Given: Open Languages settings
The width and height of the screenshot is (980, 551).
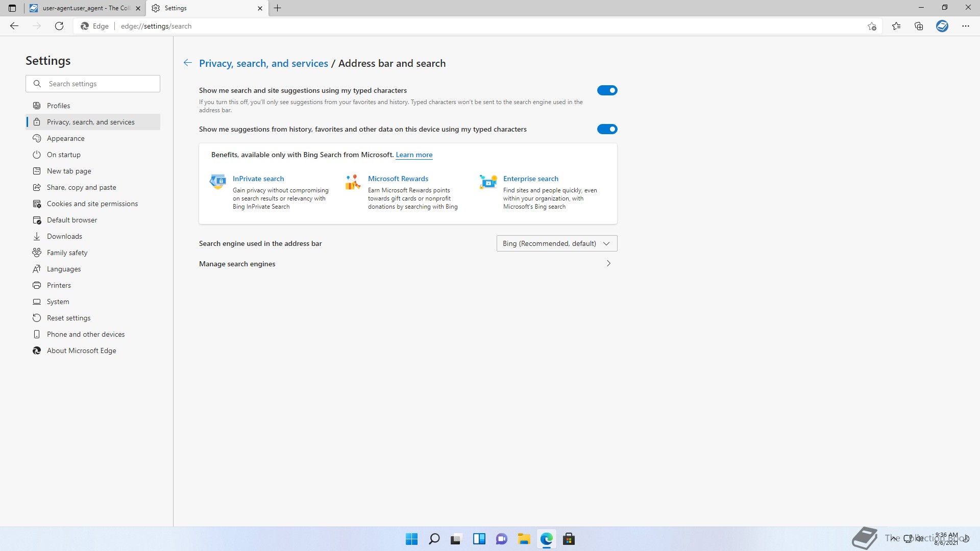Looking at the screenshot, I should pyautogui.click(x=93, y=269).
